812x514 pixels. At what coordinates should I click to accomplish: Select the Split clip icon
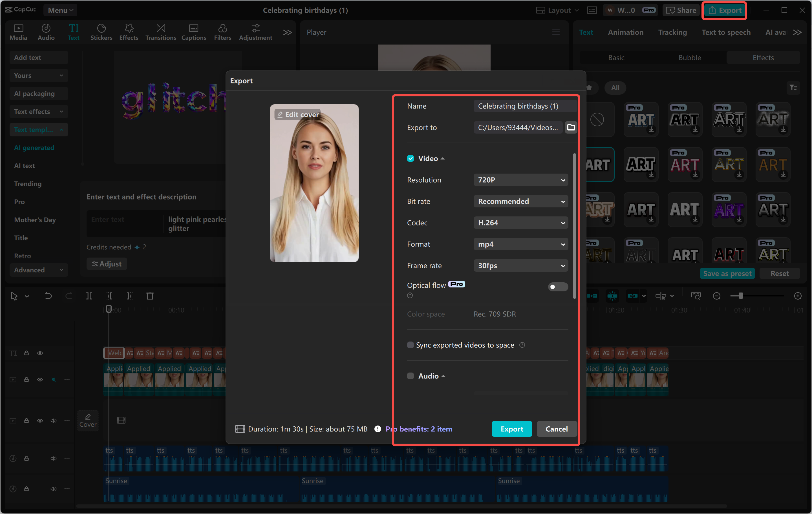[x=89, y=296]
